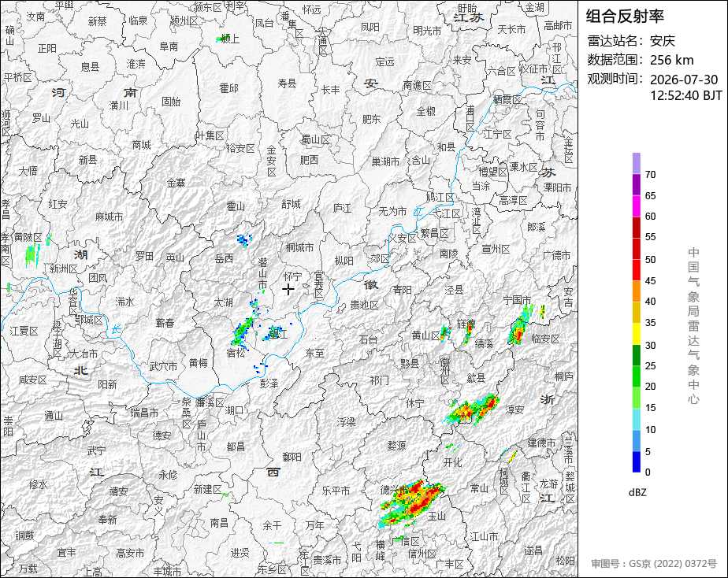Viewport: 728px width, 578px height.
Task: Click the 长江 river symbol near 鄂城区
Action: (116, 330)
